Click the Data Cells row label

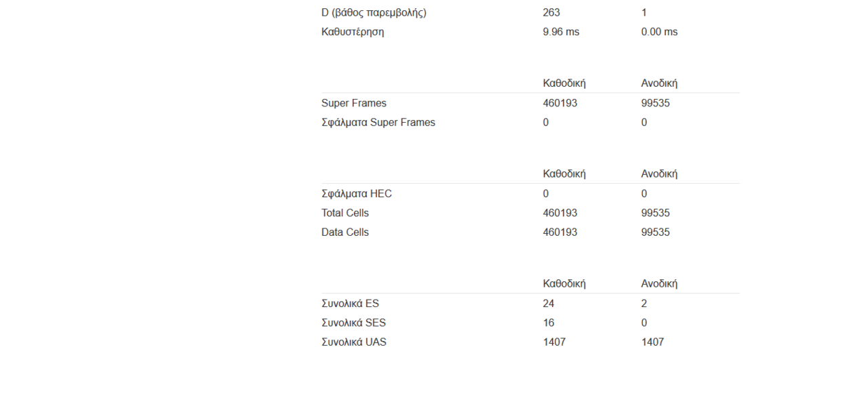pyautogui.click(x=345, y=232)
